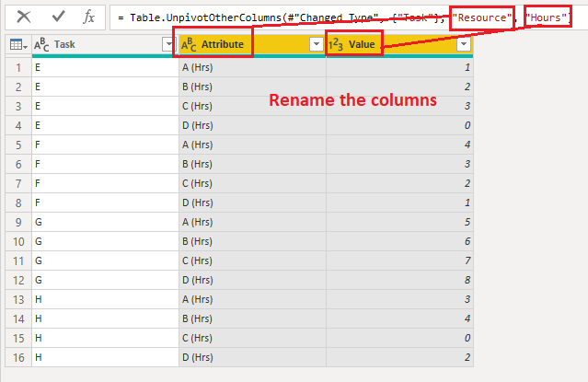
Task: Click Task cell F in row 8
Action: (106, 203)
